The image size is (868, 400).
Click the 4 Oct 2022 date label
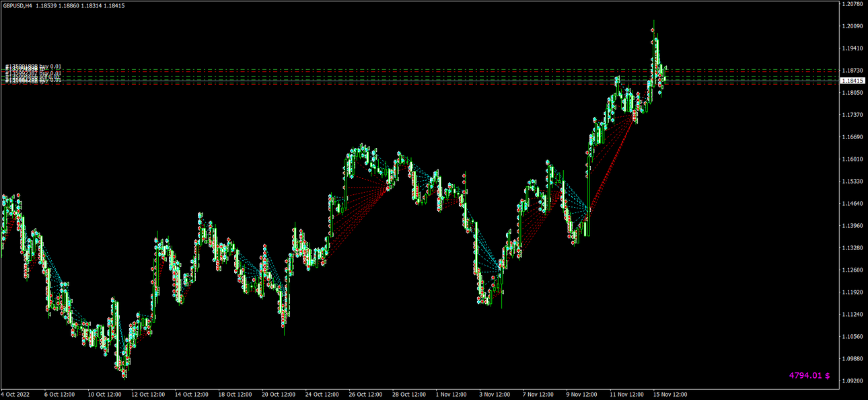pyautogui.click(x=15, y=395)
